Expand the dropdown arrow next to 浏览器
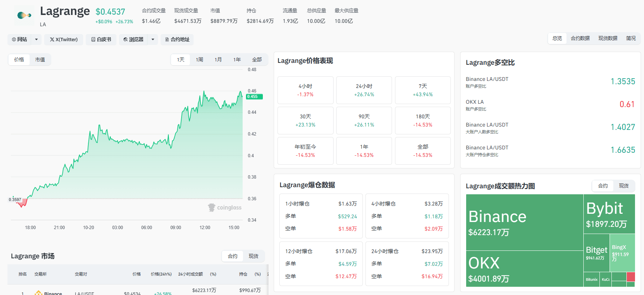644x295 pixels. pyautogui.click(x=153, y=39)
